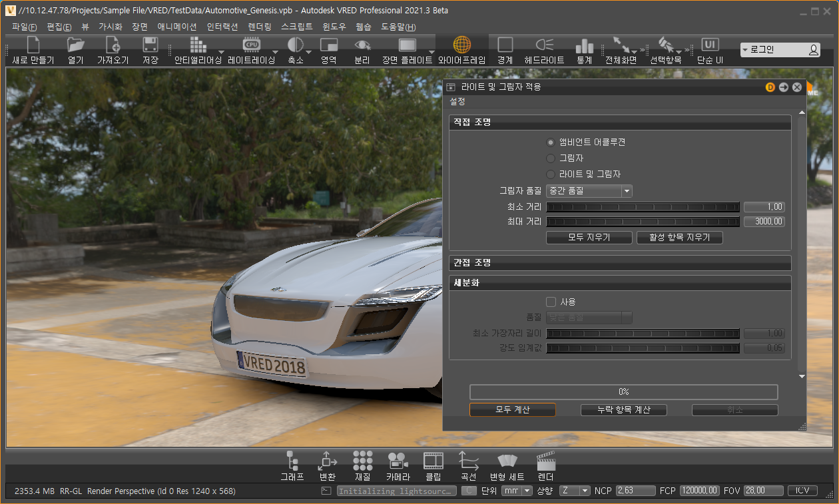Open the 렌더 render settings icon

pyautogui.click(x=545, y=465)
